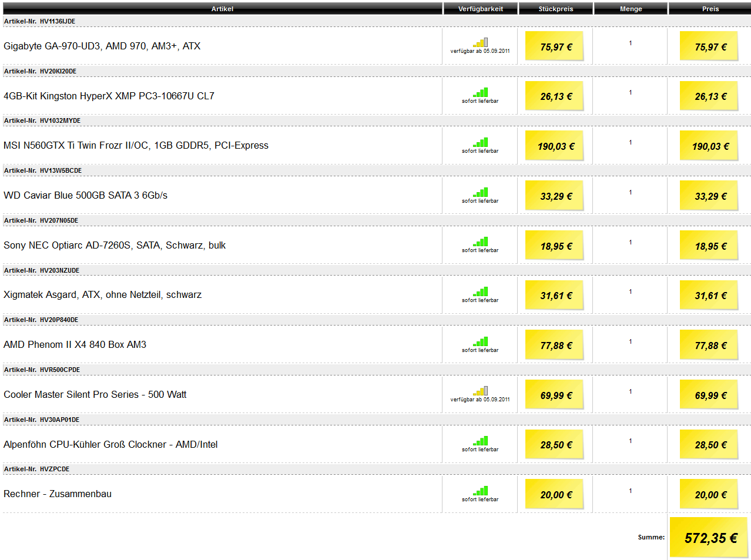
Task: Click article number HV20KI20DE
Action: pos(58,71)
